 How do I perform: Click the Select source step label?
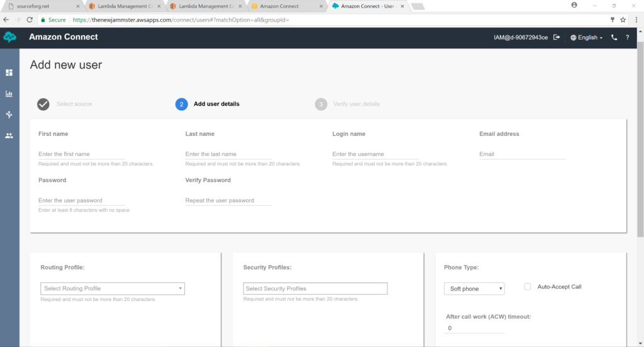click(x=74, y=104)
